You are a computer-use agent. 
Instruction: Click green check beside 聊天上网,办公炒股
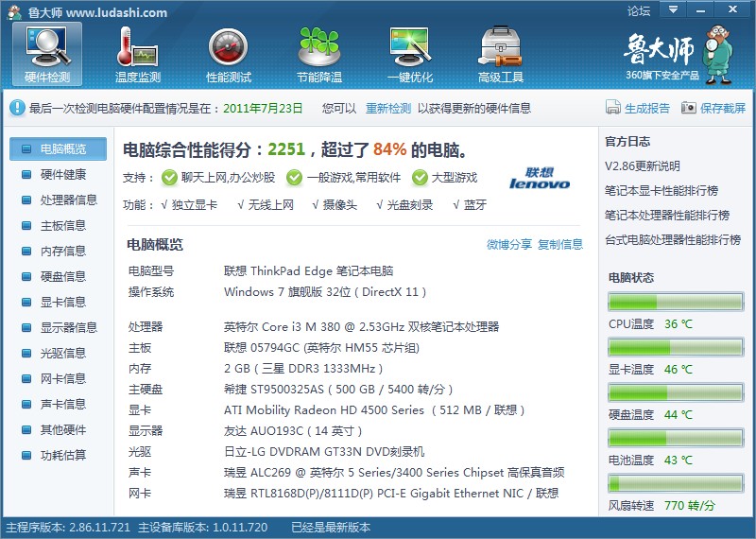coord(169,178)
